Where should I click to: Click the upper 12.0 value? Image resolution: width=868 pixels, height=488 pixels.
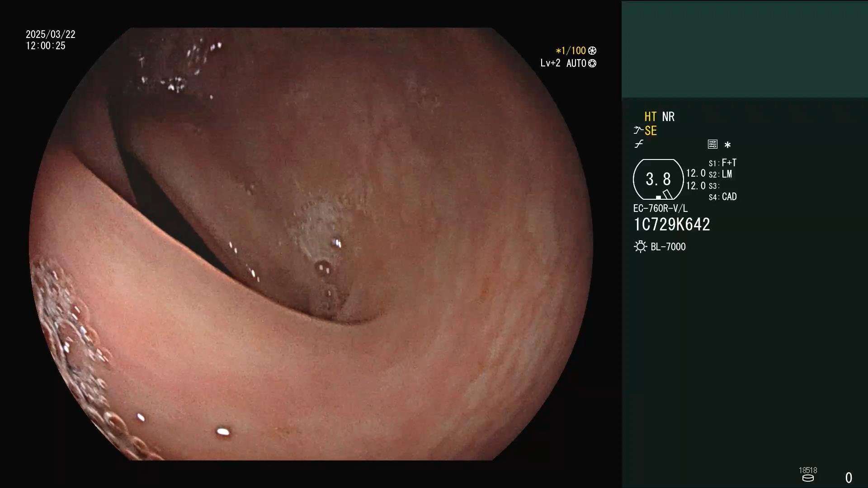tap(696, 174)
